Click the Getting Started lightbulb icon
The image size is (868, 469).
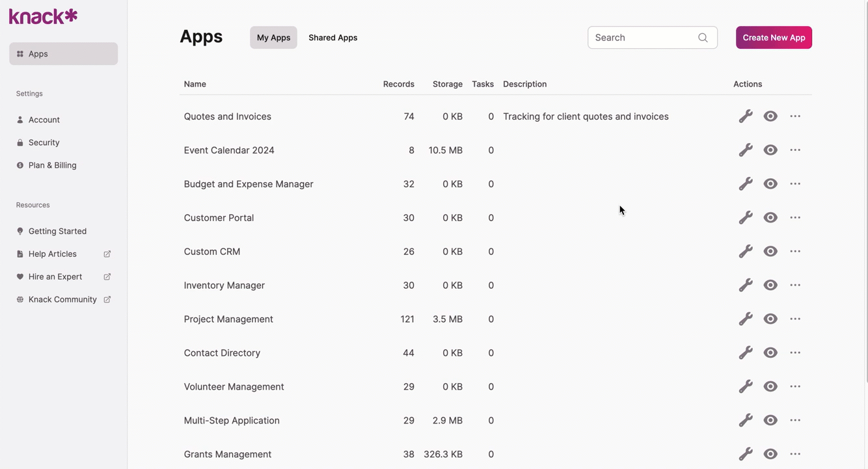click(x=20, y=231)
